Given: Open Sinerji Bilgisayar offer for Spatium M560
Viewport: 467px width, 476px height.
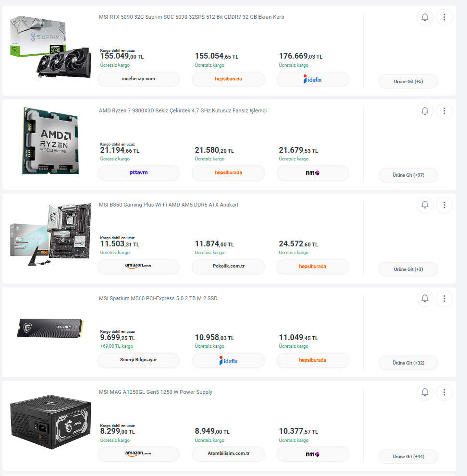Looking at the screenshot, I should tap(138, 360).
